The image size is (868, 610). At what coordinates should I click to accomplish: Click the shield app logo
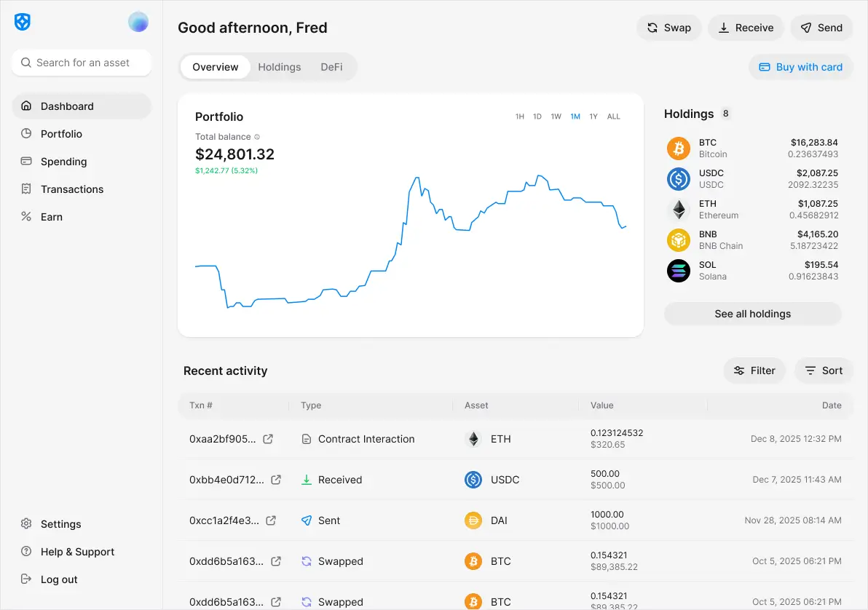[22, 22]
